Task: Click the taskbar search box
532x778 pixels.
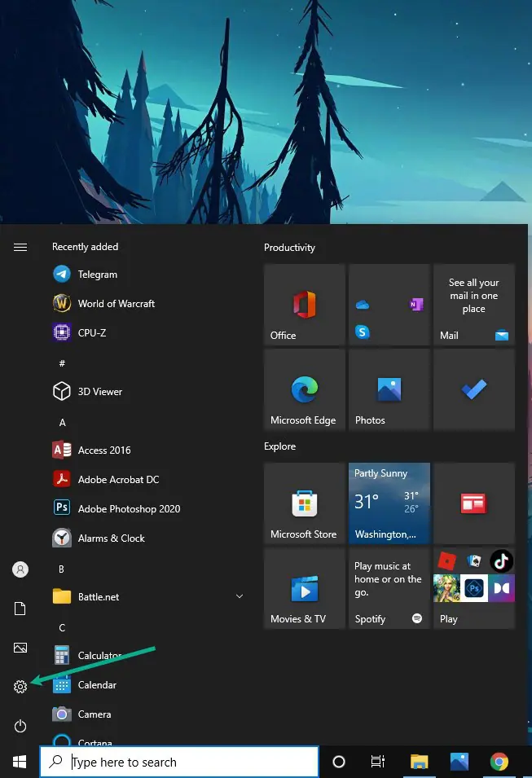Action: (179, 762)
